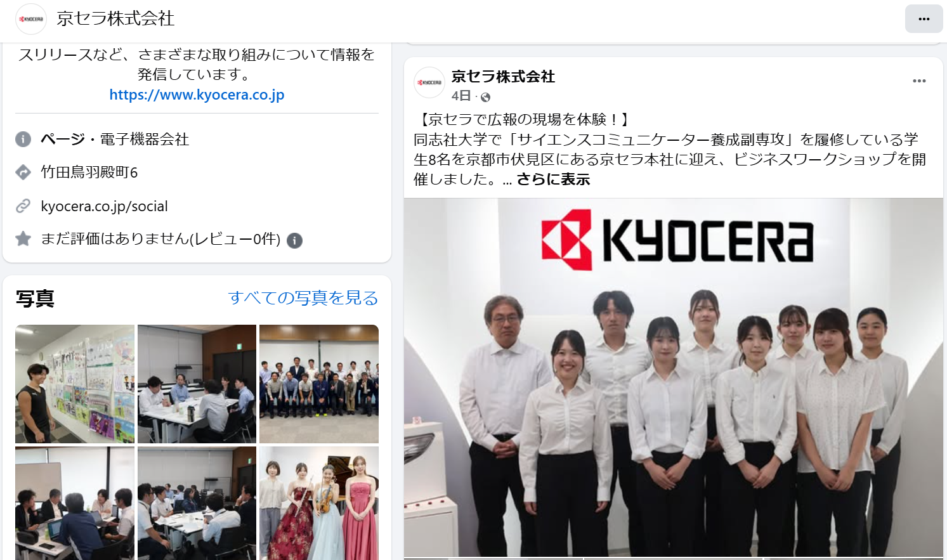The image size is (947, 560).
Task: Open the large group photo thumbnail in a hall
Action: click(x=319, y=384)
